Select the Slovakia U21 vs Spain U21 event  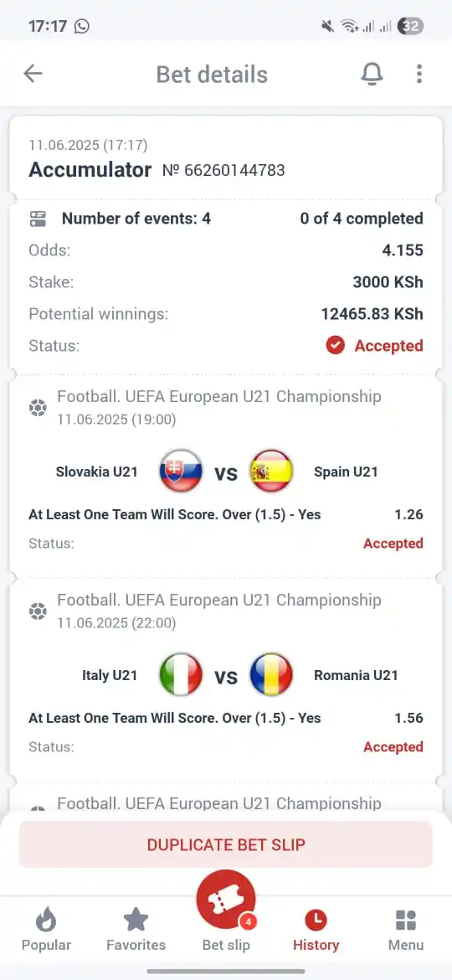pos(226,472)
